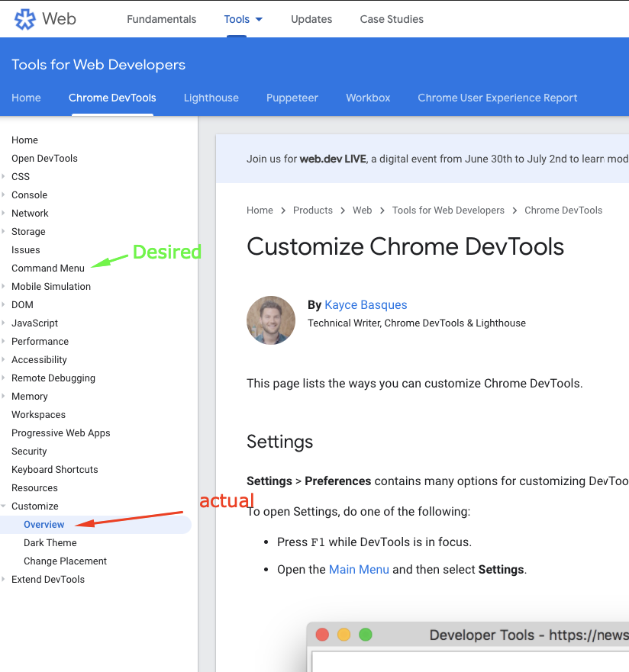
Task: Click the Main Menu link in the article
Action: 359,569
